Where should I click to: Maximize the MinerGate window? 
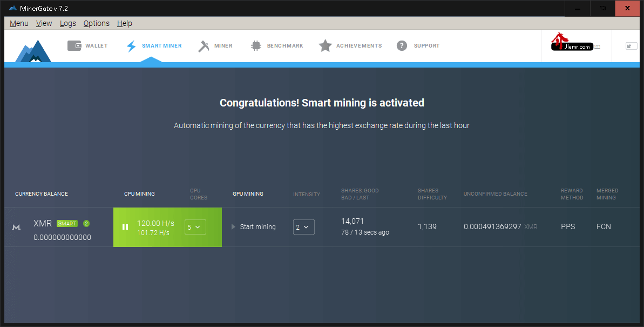click(x=602, y=9)
